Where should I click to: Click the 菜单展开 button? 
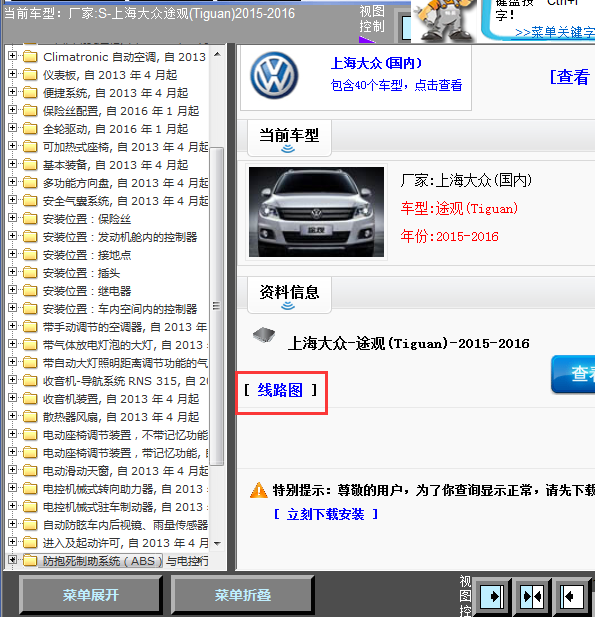[90, 595]
